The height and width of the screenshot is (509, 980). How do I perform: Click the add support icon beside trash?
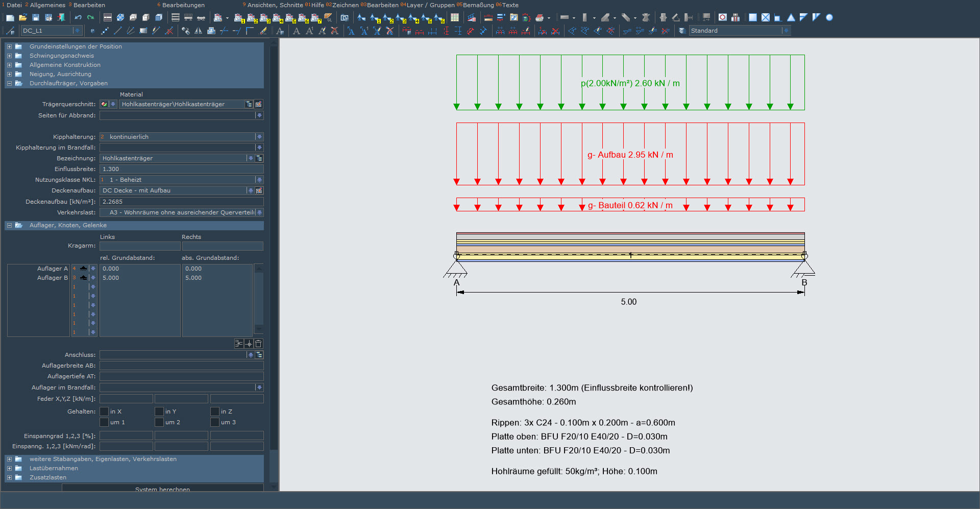[x=249, y=344]
